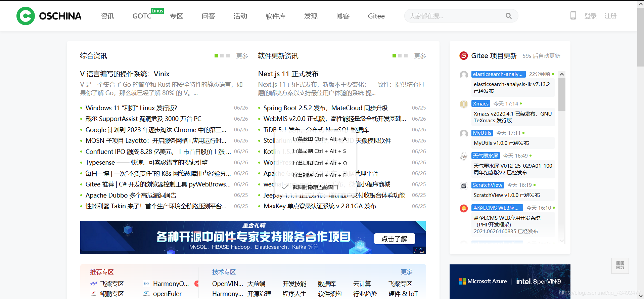Viewport: 644px width, 299px height.
Task: Click the Linus badge on GOTC
Action: click(157, 11)
